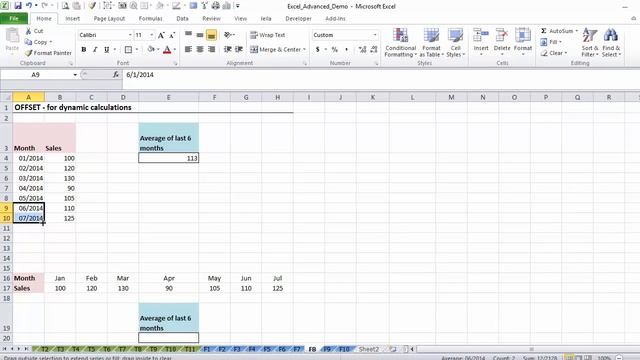Screen dimensions: 640x360
Task: Open Find & Select menu
Action: coord(611,42)
